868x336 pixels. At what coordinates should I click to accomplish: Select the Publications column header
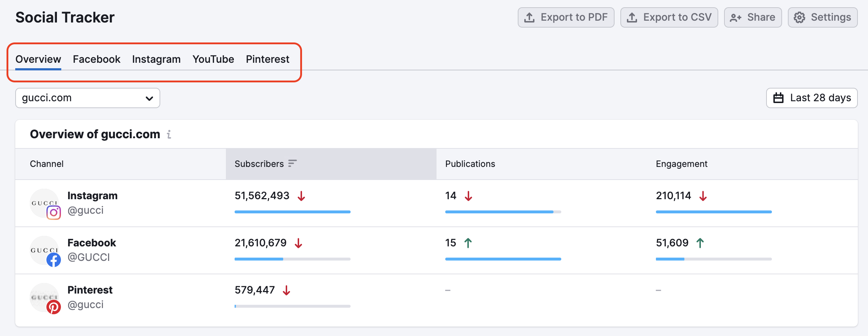pos(470,164)
